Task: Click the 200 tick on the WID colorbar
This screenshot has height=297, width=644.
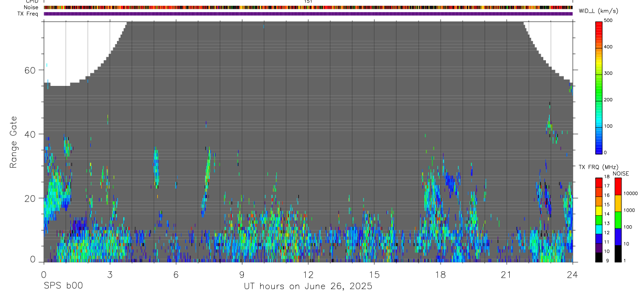Action: click(608, 100)
